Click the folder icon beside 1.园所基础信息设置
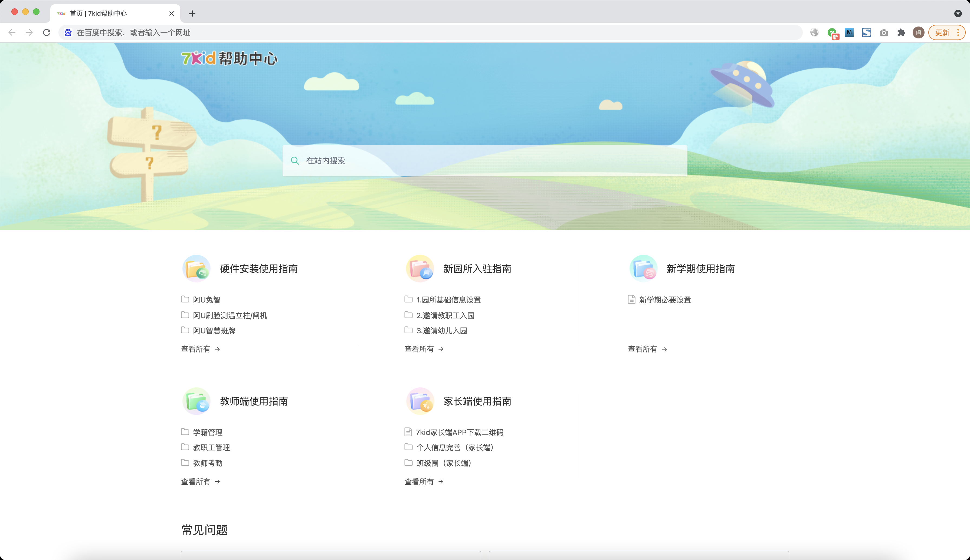The height and width of the screenshot is (560, 970). pos(409,299)
